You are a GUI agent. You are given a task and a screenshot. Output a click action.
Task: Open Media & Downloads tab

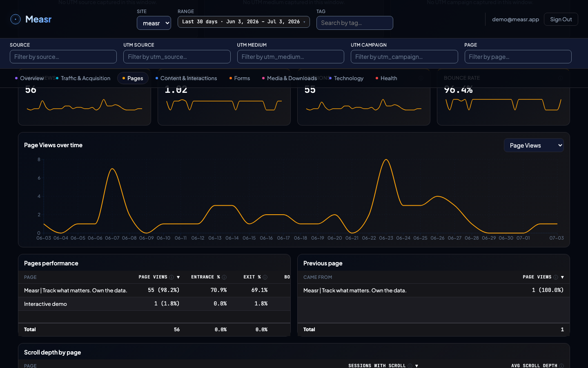290,78
